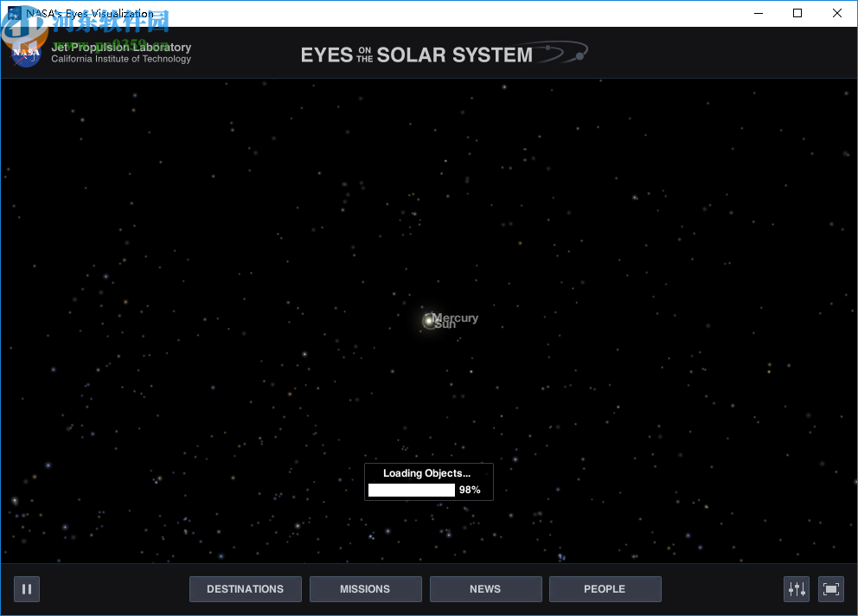Open the PEOPLE panel
Screen dimensions: 858x616
point(605,588)
